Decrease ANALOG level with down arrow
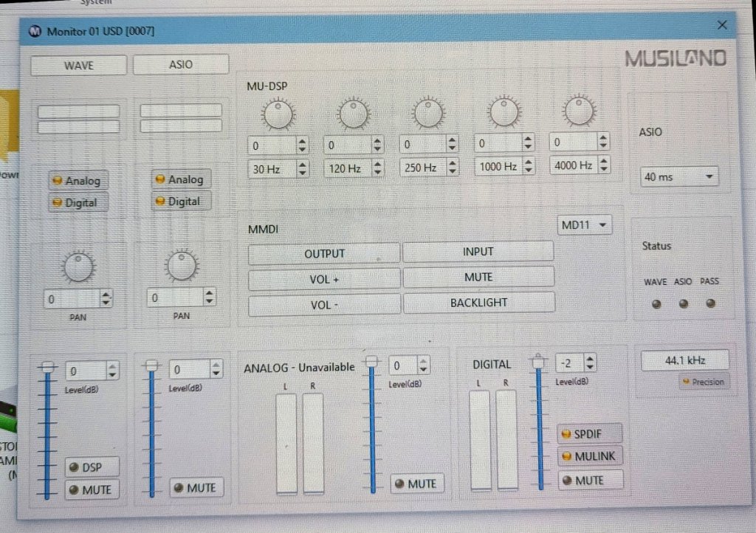This screenshot has height=533, width=756. (x=423, y=370)
